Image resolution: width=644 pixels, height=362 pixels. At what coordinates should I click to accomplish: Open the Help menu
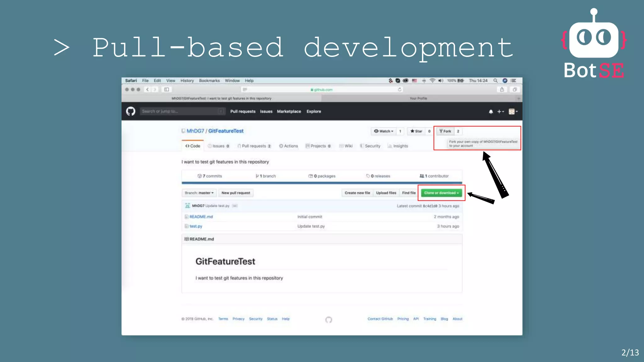(x=249, y=80)
